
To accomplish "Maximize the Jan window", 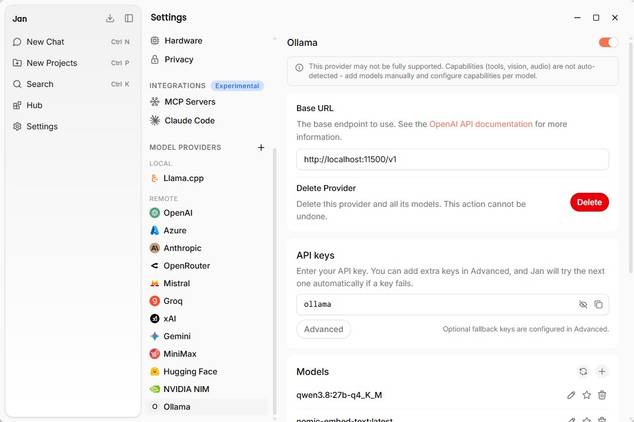I will tap(596, 18).
